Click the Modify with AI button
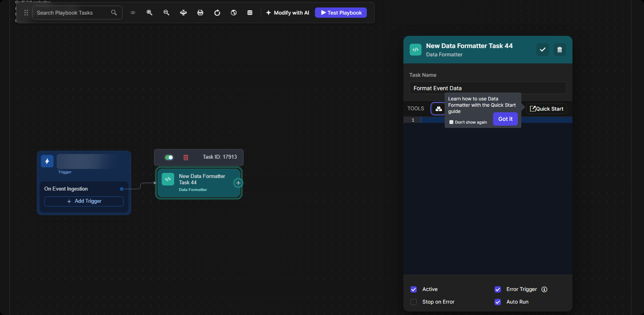This screenshot has height=315, width=644. (287, 13)
